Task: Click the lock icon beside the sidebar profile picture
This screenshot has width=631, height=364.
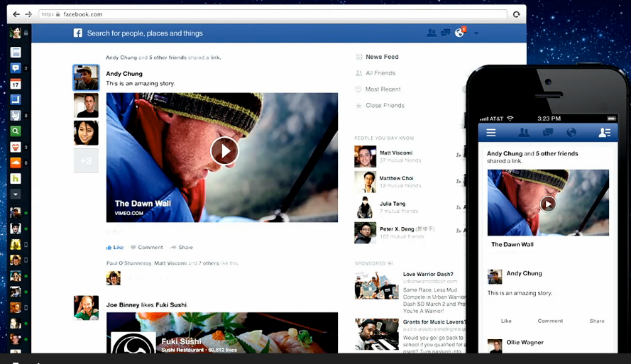Action: click(x=26, y=33)
